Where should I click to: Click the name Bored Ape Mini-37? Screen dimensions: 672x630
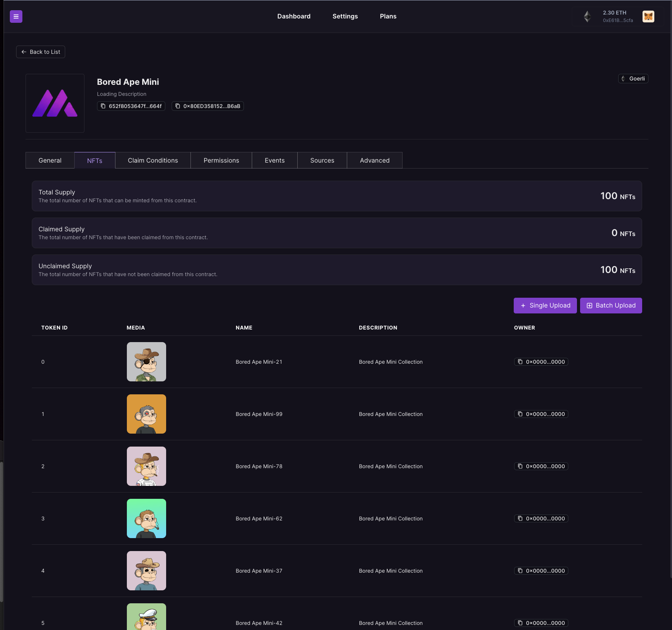(x=259, y=571)
